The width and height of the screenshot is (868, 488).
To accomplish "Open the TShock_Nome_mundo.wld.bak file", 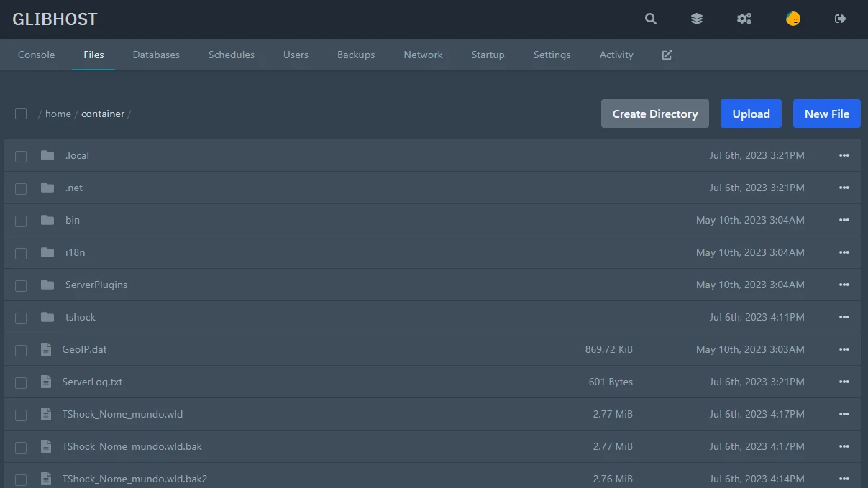I will pyautogui.click(x=132, y=446).
